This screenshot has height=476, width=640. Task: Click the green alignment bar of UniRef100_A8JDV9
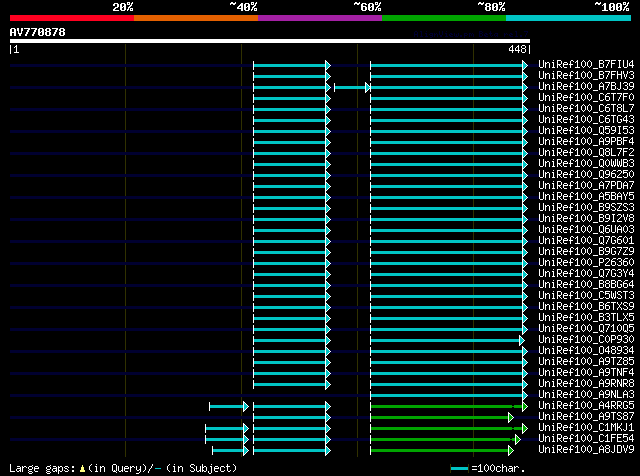click(442, 450)
